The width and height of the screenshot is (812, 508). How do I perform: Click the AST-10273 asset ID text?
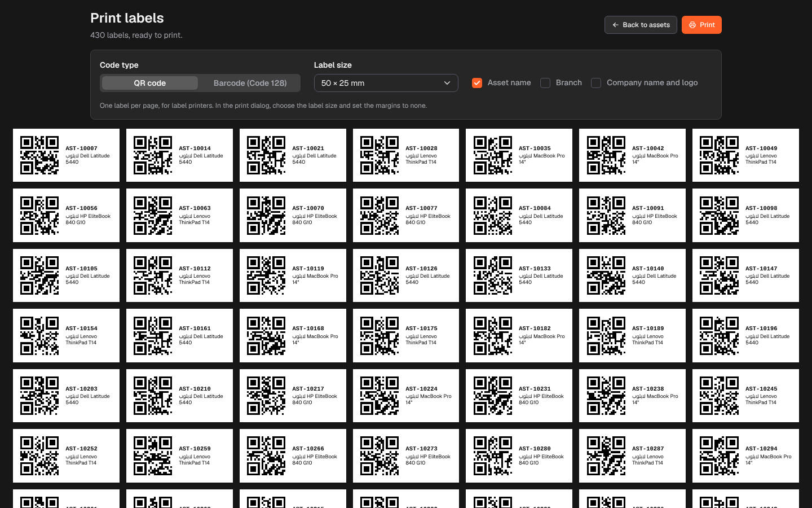pyautogui.click(x=421, y=449)
